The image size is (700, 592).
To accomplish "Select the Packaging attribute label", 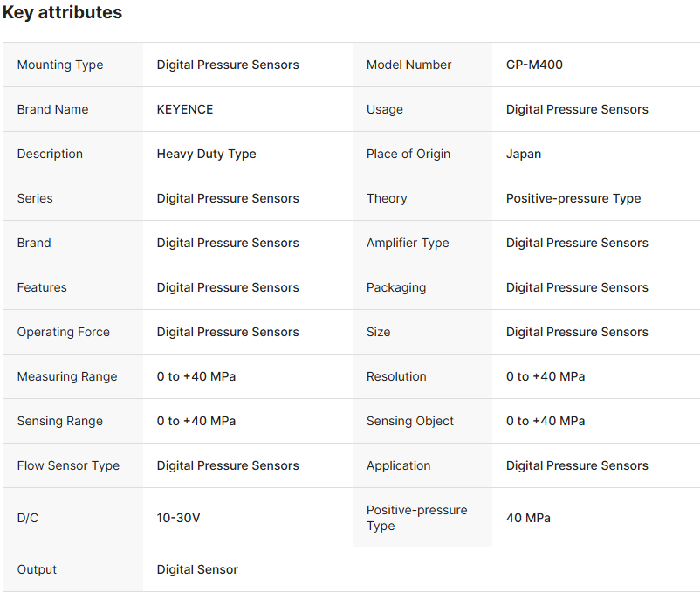I will coord(396,287).
